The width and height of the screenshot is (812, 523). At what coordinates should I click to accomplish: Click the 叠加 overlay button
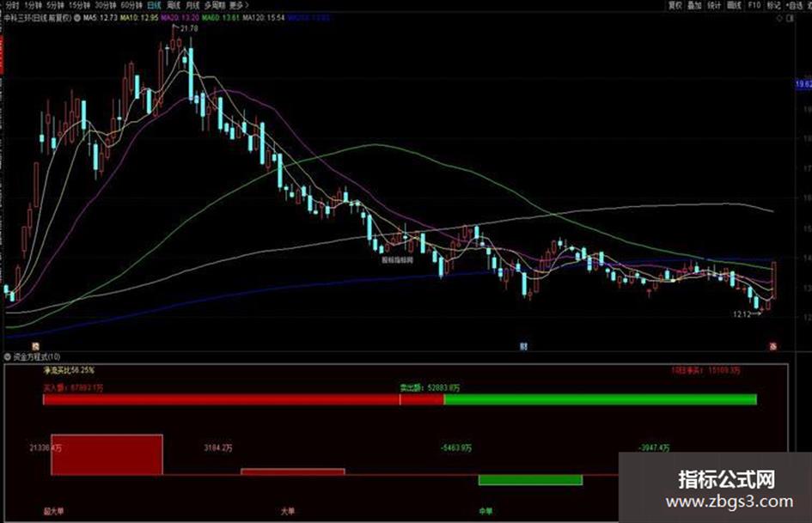(x=694, y=5)
